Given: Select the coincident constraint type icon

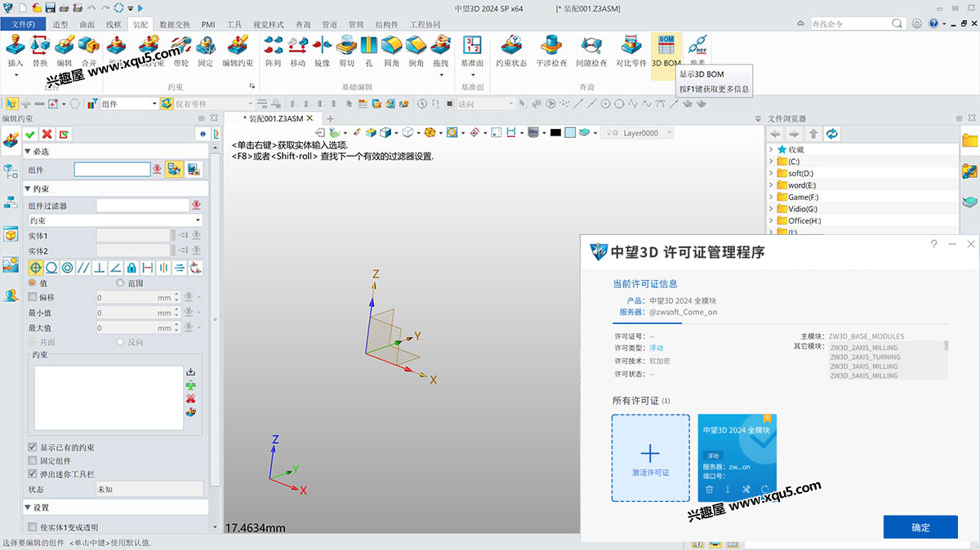Looking at the screenshot, I should tap(36, 268).
